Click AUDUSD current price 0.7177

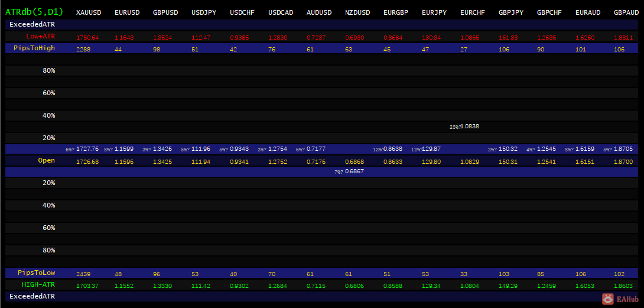click(316, 149)
